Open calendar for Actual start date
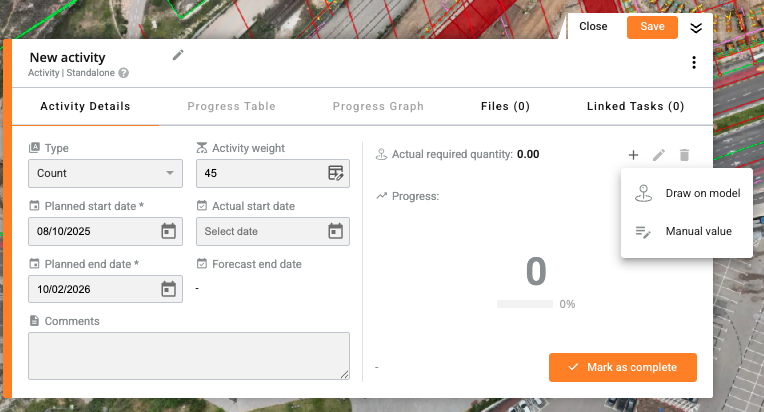Viewport: 764px width, 412px height. coord(336,231)
